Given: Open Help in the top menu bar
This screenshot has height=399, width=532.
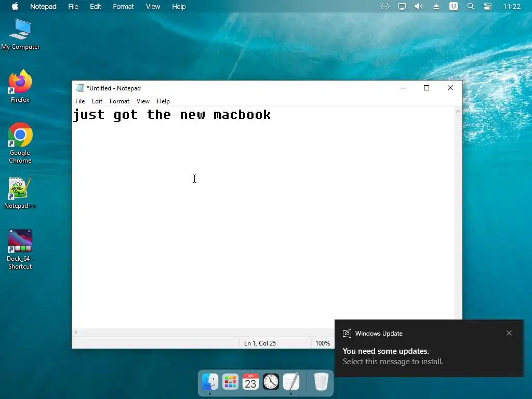Looking at the screenshot, I should [179, 6].
